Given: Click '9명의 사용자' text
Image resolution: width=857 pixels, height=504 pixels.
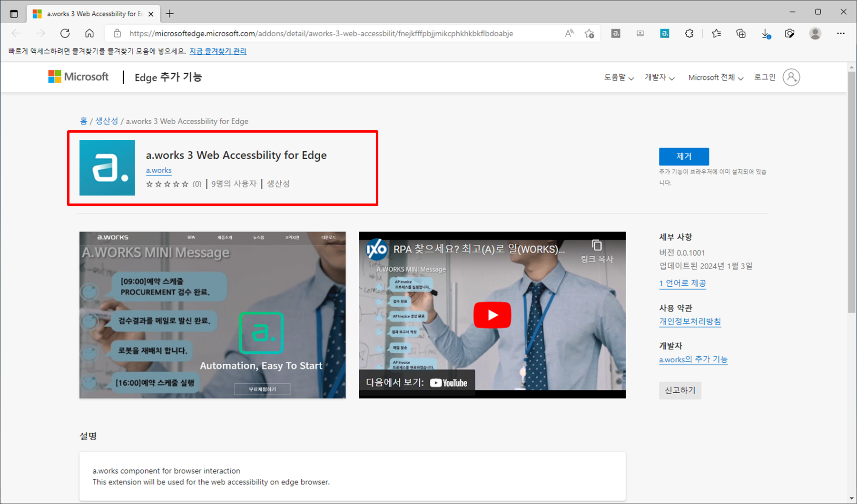Looking at the screenshot, I should coord(234,184).
